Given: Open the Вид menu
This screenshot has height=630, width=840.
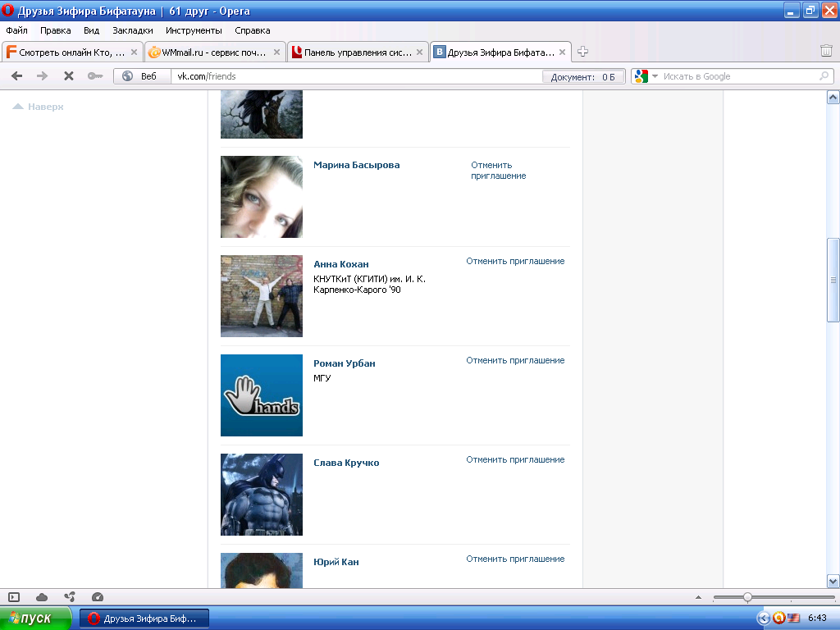Looking at the screenshot, I should (x=91, y=30).
